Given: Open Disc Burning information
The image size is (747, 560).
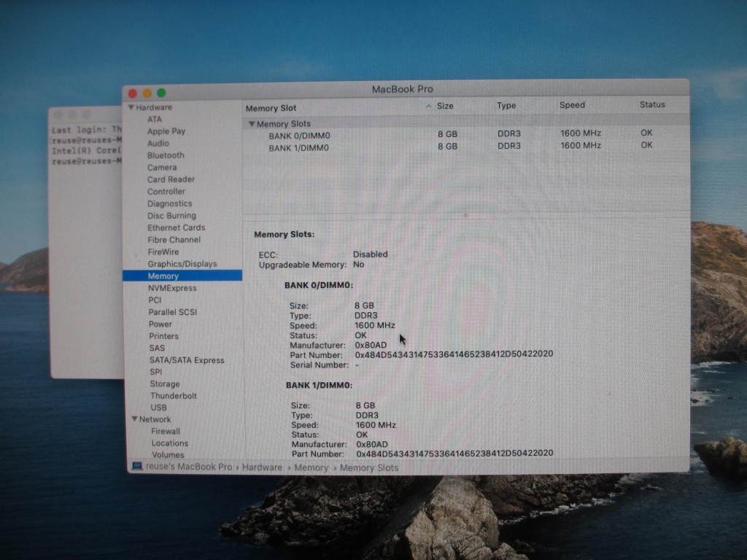Looking at the screenshot, I should 171,216.
